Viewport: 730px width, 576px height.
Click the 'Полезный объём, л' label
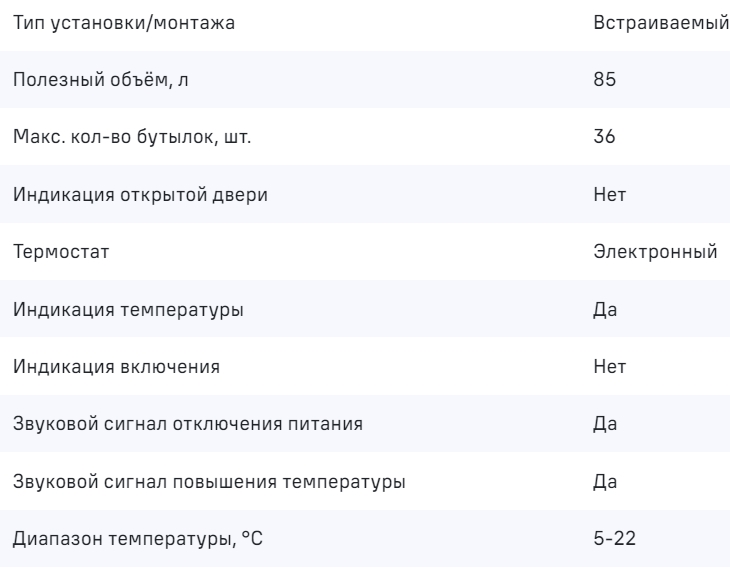click(x=98, y=80)
